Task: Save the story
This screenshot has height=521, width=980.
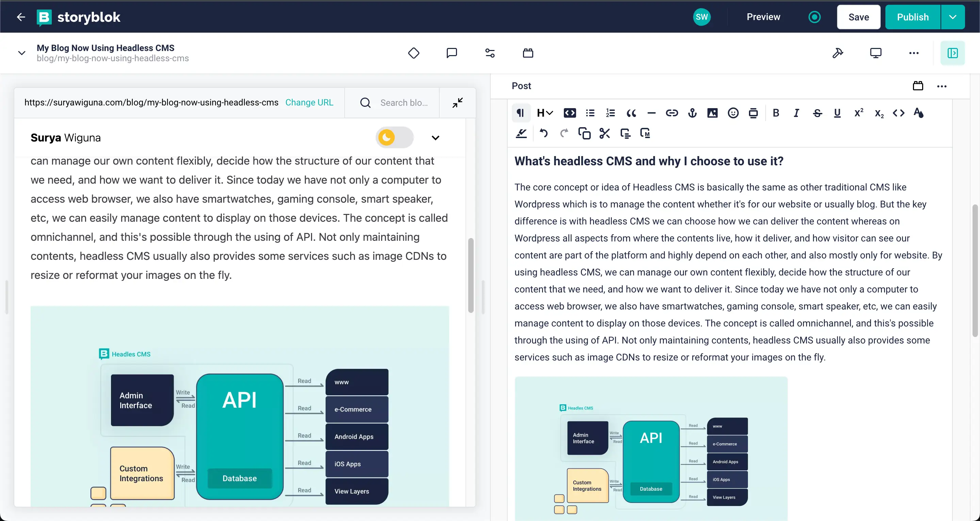Action: pyautogui.click(x=859, y=17)
